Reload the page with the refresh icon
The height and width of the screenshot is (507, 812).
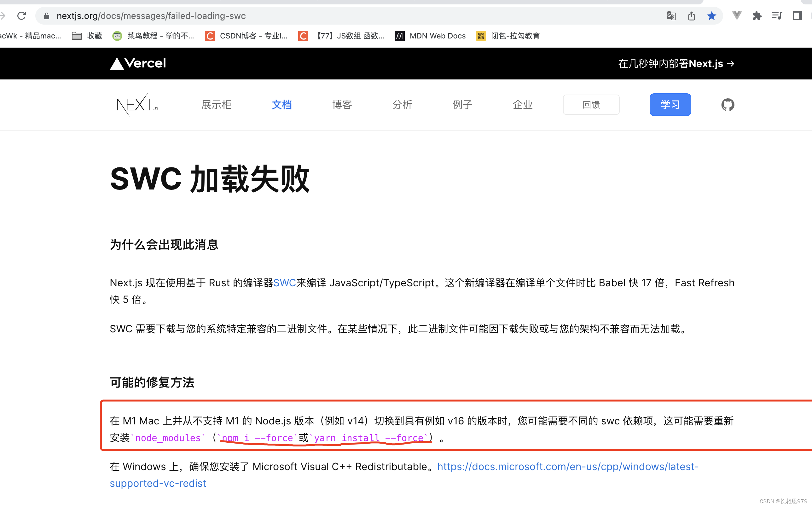click(x=22, y=16)
